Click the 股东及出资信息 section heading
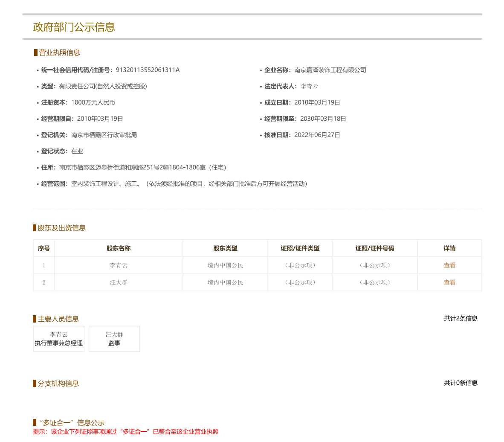Viewport: 504px width, 442px height. (62, 228)
